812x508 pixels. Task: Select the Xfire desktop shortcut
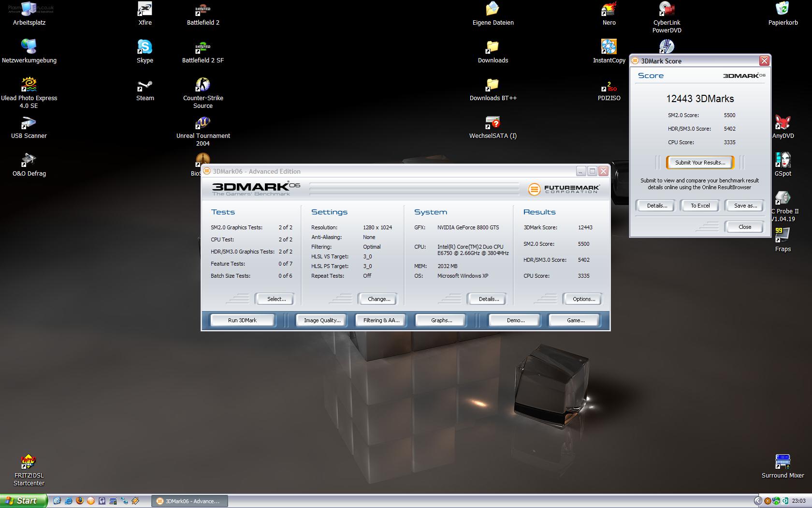click(145, 14)
